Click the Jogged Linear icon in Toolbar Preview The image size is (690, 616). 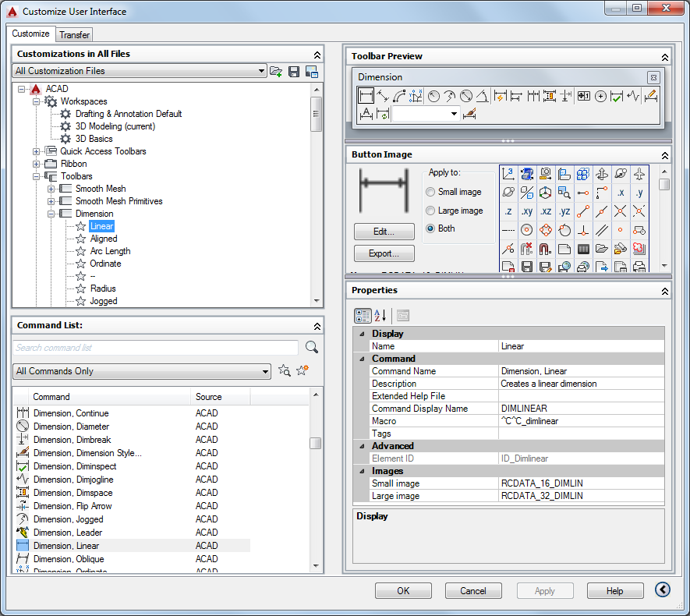(633, 95)
